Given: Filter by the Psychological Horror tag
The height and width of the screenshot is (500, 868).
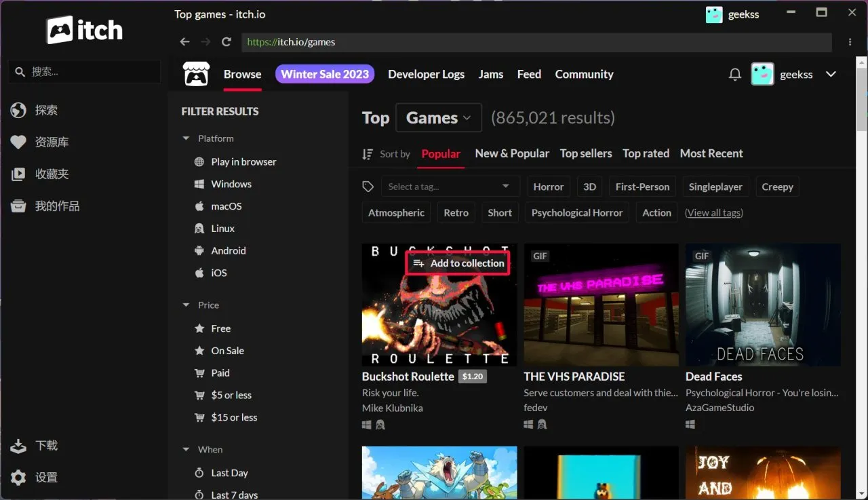Looking at the screenshot, I should pyautogui.click(x=577, y=212).
